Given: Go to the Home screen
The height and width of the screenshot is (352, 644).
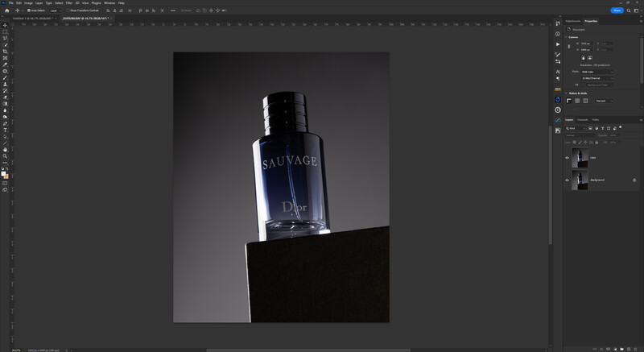Looking at the screenshot, I should coord(6,10).
